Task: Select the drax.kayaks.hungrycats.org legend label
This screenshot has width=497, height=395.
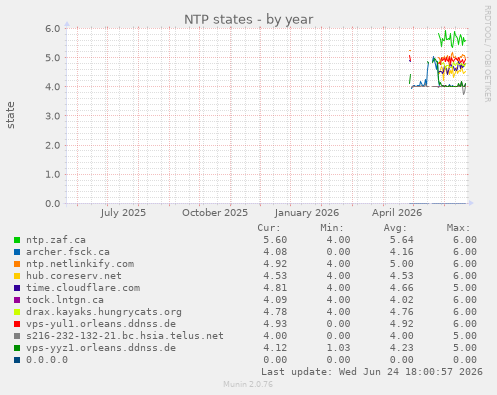Action: (x=104, y=312)
